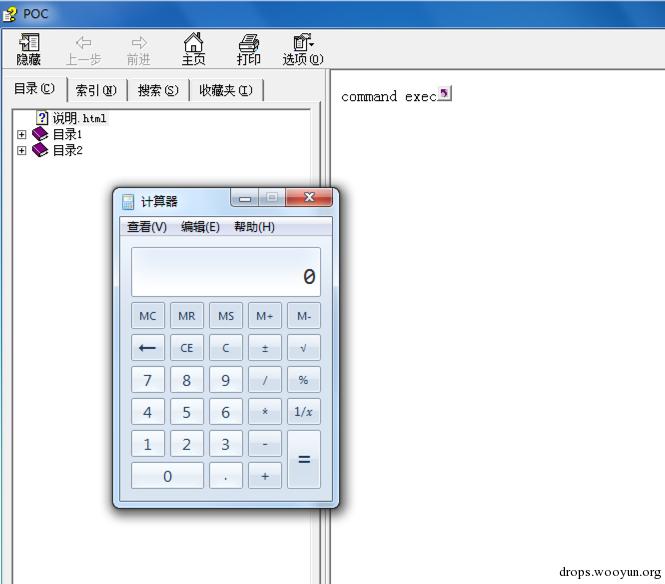Viewport: 665px width, 584px height.
Task: Click the multiply (*) key
Action: pyautogui.click(x=265, y=411)
